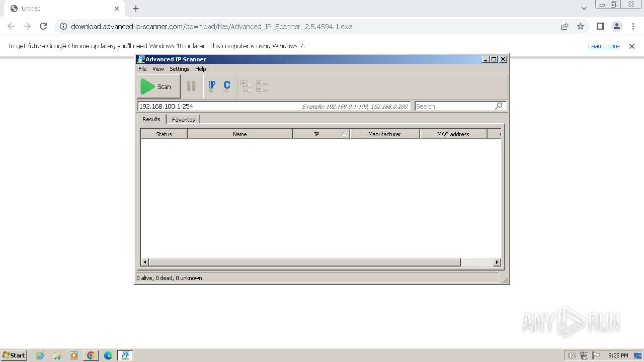
Task: Sort by the IP column header
Action: [321, 134]
